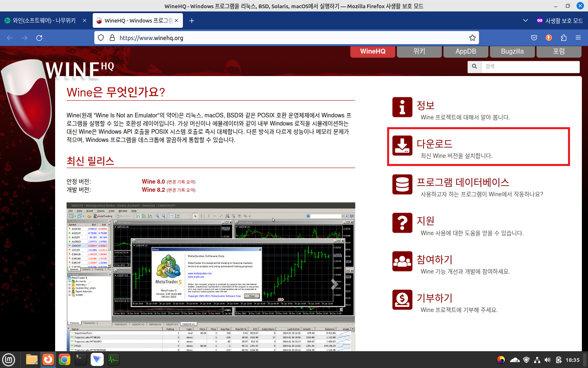The width and height of the screenshot is (588, 368).
Task: Open the Bugzilla site tab
Action: pos(512,52)
